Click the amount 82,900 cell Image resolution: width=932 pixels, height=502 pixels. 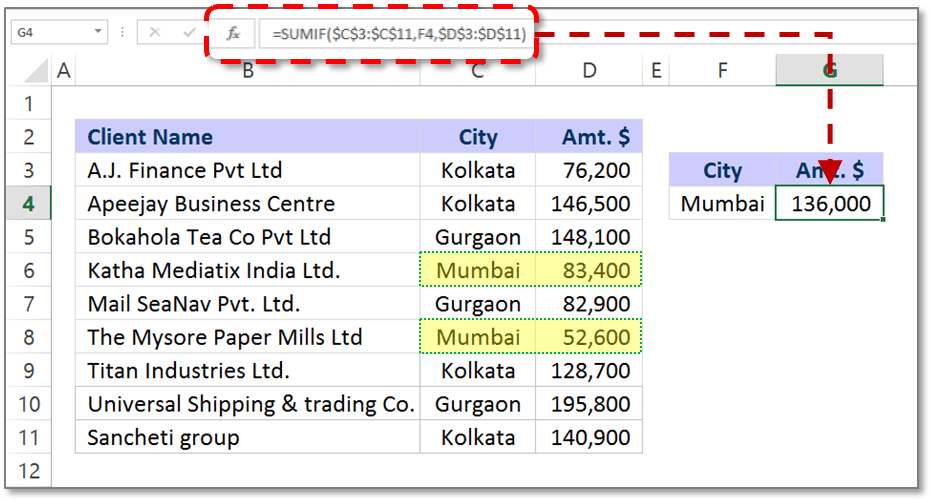pyautogui.click(x=589, y=304)
